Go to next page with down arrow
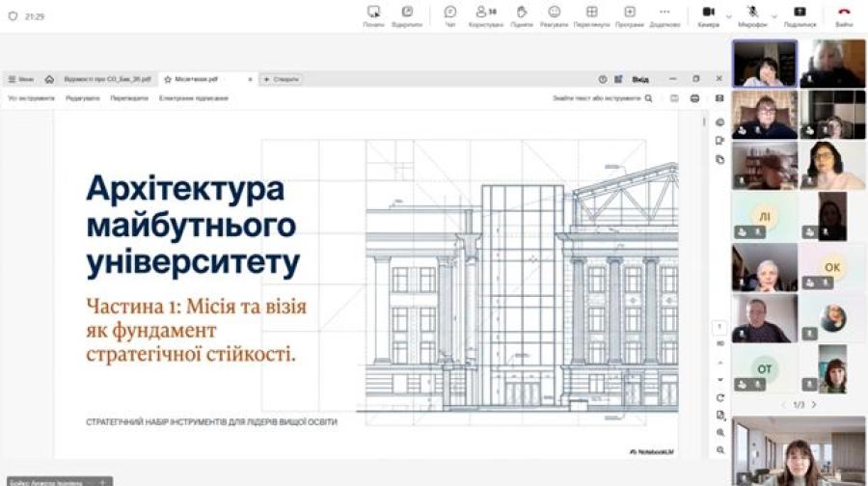868x486 pixels. tap(720, 380)
